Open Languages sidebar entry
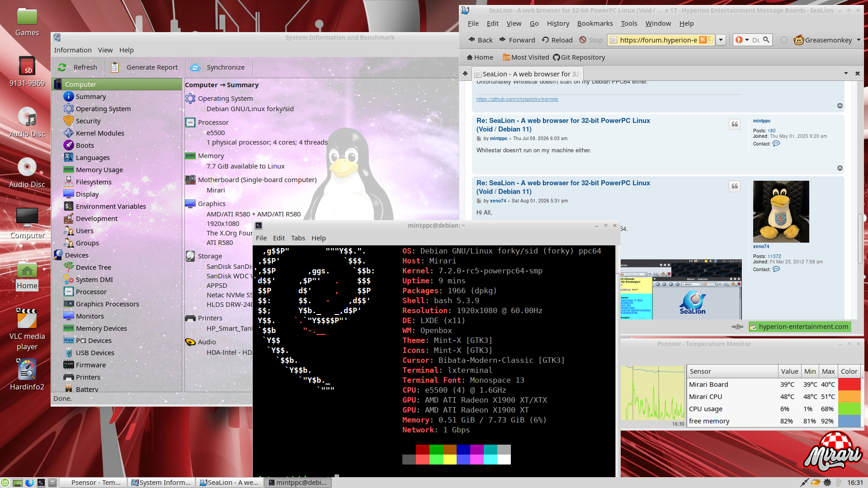 point(92,158)
